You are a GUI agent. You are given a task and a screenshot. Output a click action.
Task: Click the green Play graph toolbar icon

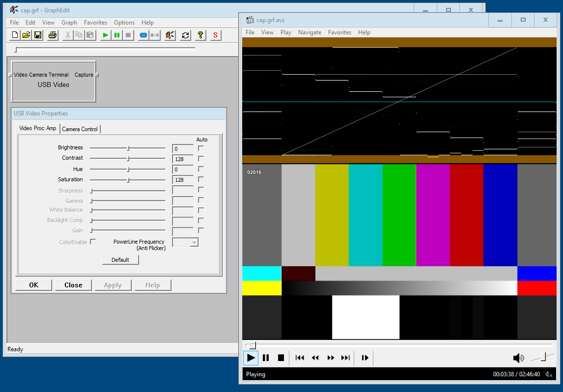(x=105, y=35)
